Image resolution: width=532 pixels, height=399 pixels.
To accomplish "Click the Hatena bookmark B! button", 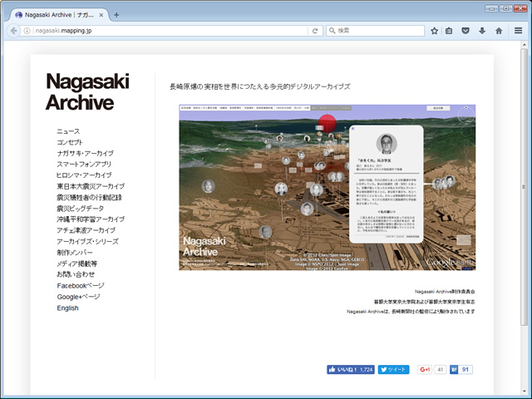I will (x=454, y=369).
